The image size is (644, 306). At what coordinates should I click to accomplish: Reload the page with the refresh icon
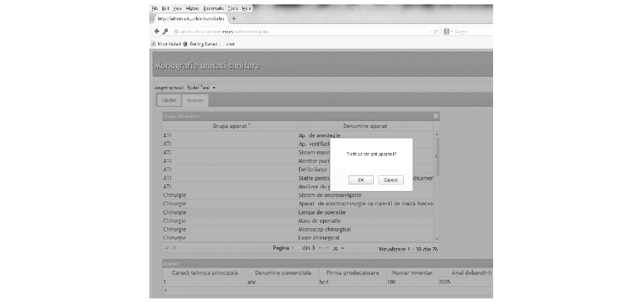[436, 32]
